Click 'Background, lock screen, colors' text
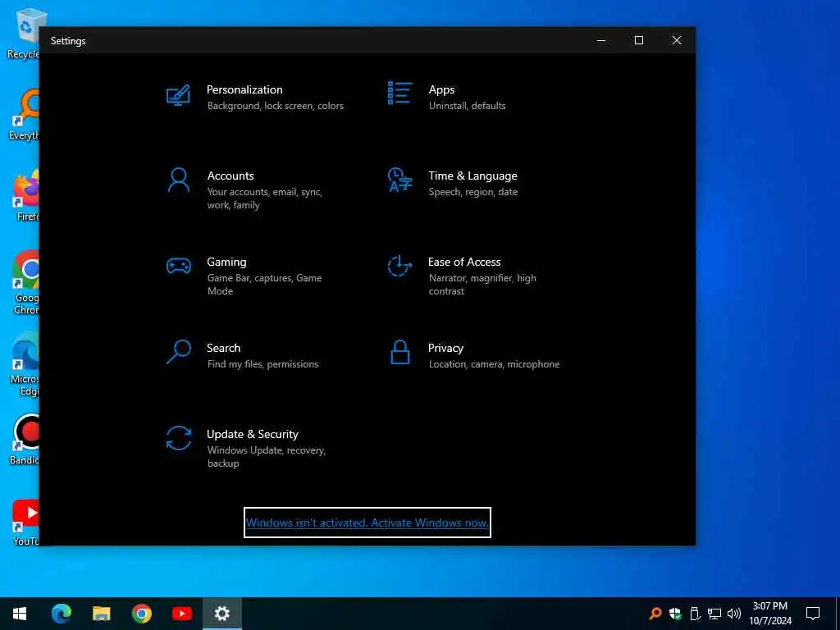 pyautogui.click(x=276, y=106)
